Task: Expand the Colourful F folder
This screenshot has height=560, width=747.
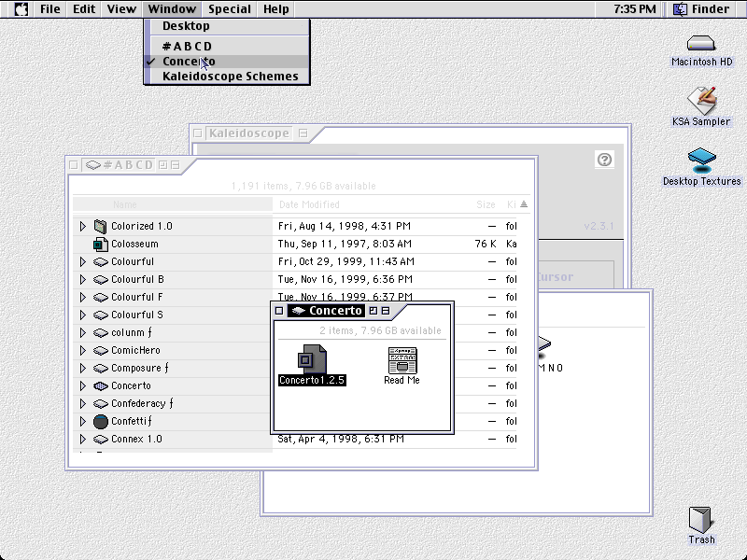Action: point(82,297)
